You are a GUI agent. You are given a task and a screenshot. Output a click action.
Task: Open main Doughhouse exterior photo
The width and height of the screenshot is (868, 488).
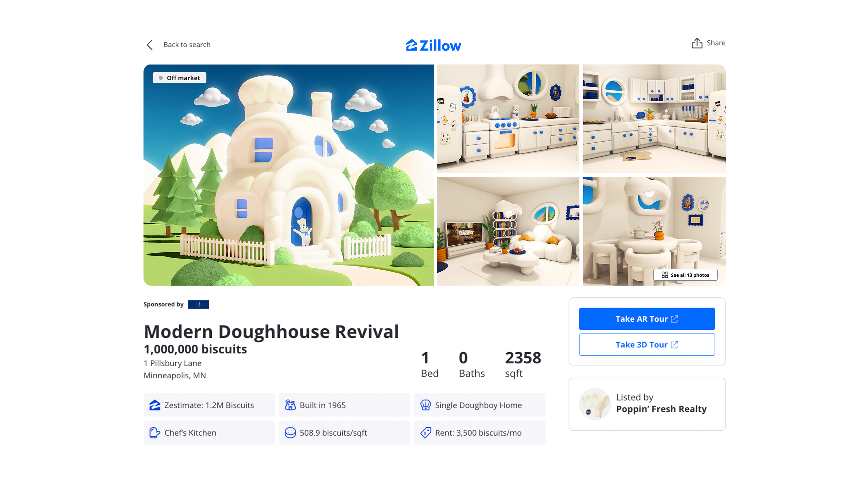point(289,175)
